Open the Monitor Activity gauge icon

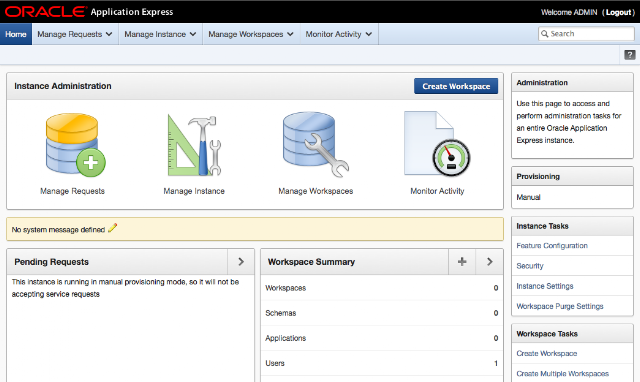437,144
